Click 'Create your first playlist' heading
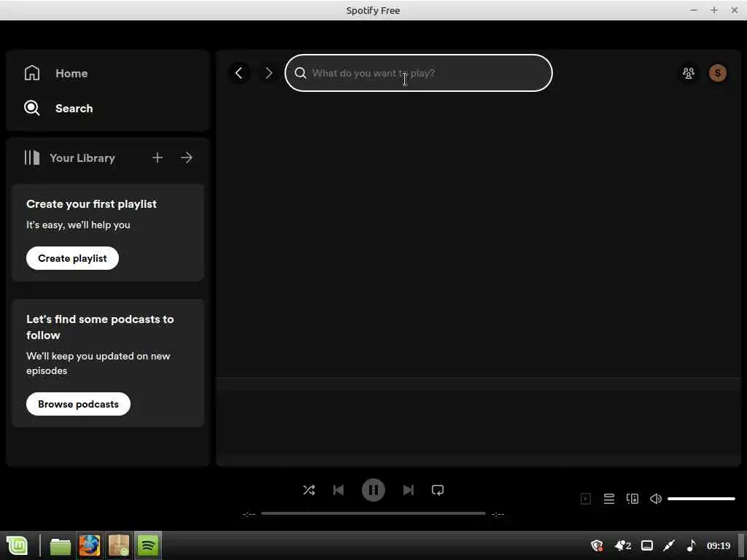This screenshot has width=747, height=560. [x=91, y=204]
